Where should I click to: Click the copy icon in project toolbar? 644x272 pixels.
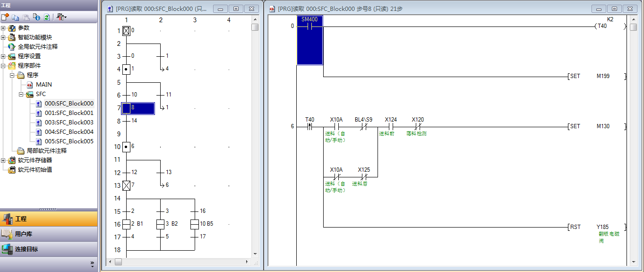pos(15,17)
